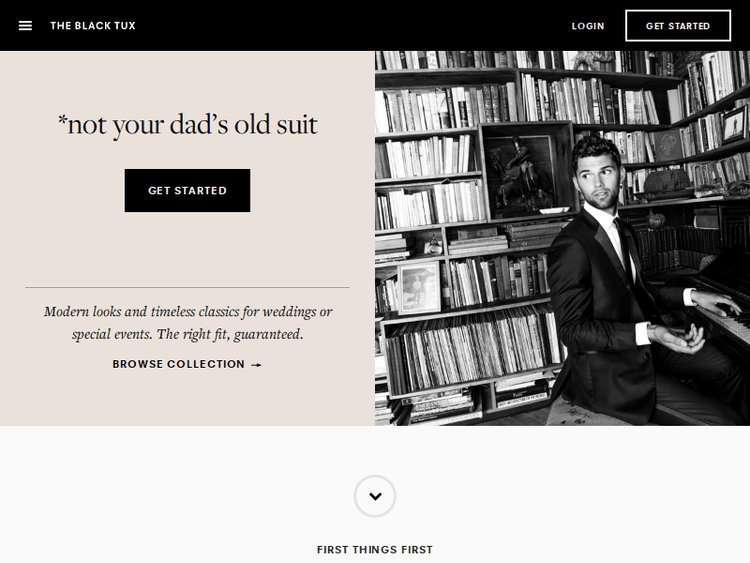Click the arrow icon beside Browse Collection

point(256,365)
